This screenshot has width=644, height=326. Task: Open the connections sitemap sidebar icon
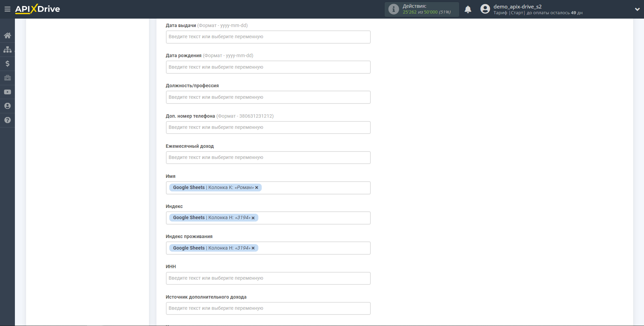coord(7,50)
